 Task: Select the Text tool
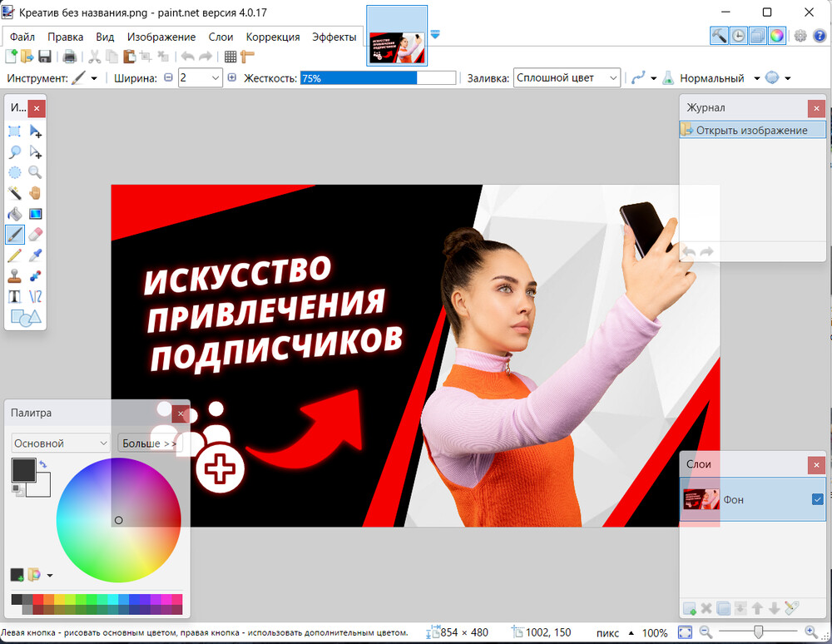tap(14, 296)
